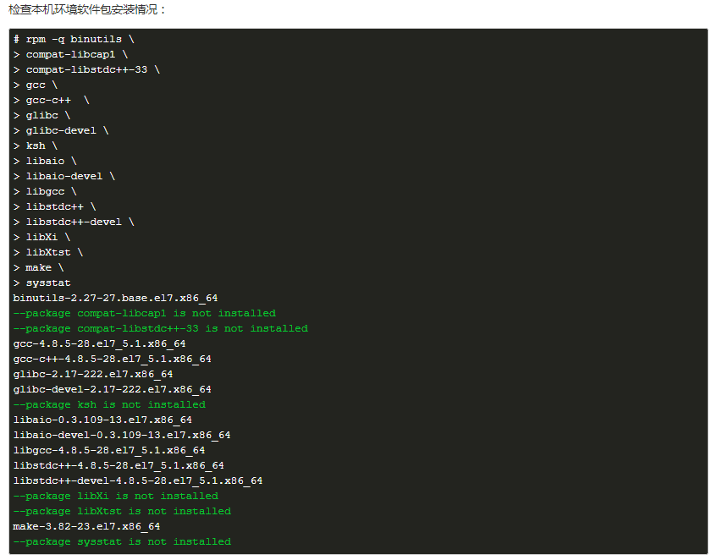Viewport: 728px width, 560px height.
Task: Select output libaio-devel-0.3.109-13.el7.x86_64
Action: [x=122, y=436]
